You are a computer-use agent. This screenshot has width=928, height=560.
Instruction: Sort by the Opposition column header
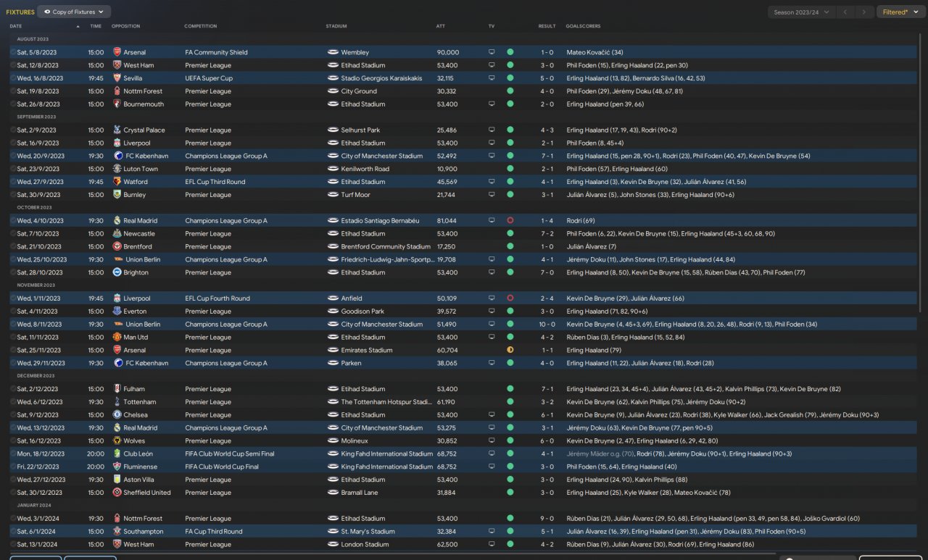(126, 27)
